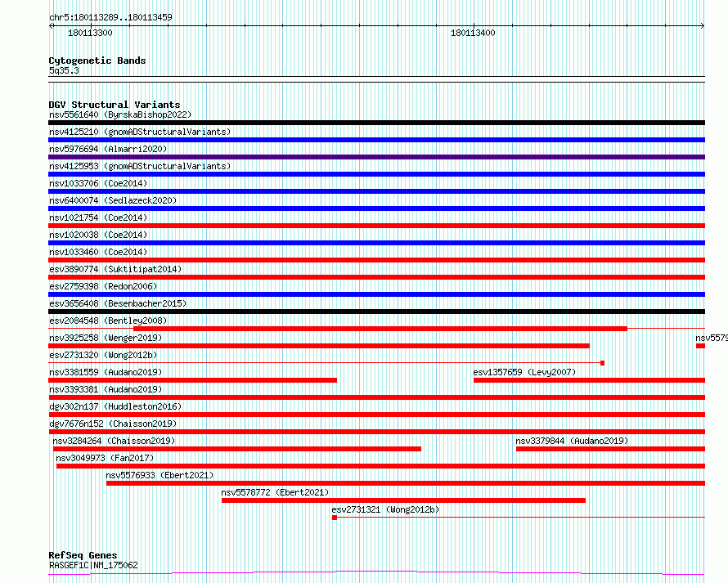Open nsv1033706 (Coe2014) variant details
Screen dimensions: 728x583
coord(98,183)
